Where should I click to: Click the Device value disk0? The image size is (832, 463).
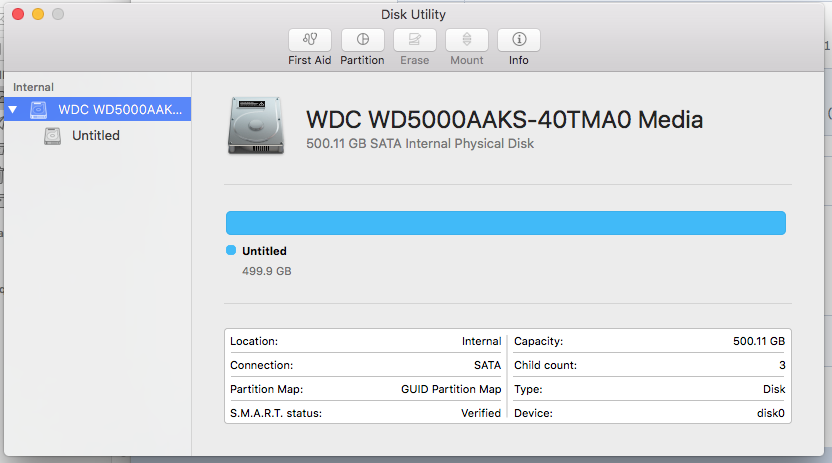pos(771,413)
